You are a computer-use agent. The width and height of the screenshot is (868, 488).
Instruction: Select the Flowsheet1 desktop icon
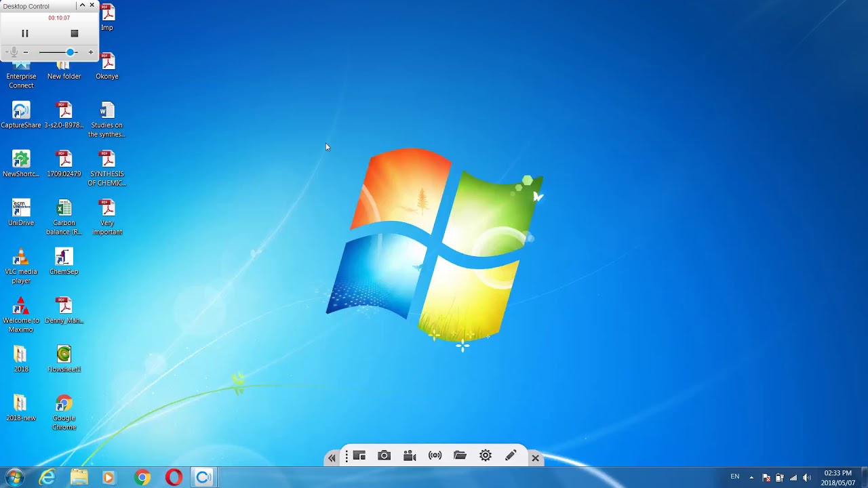[x=64, y=359]
